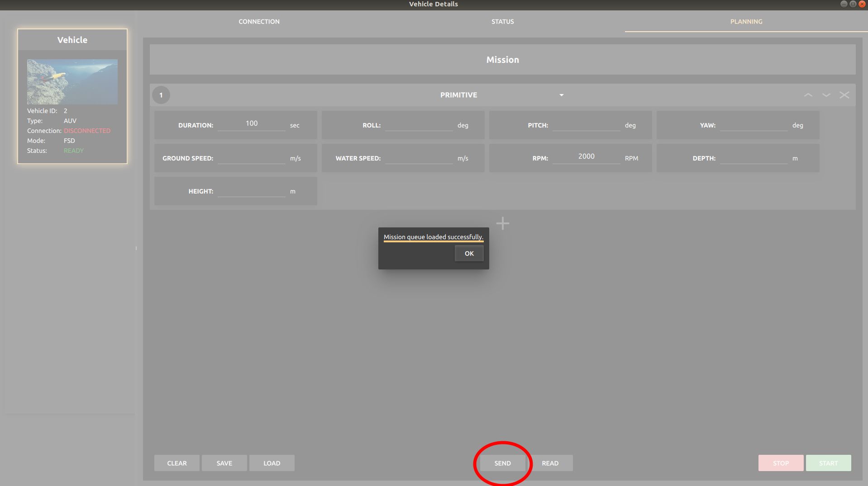Focus the PITCH input field

coord(587,124)
